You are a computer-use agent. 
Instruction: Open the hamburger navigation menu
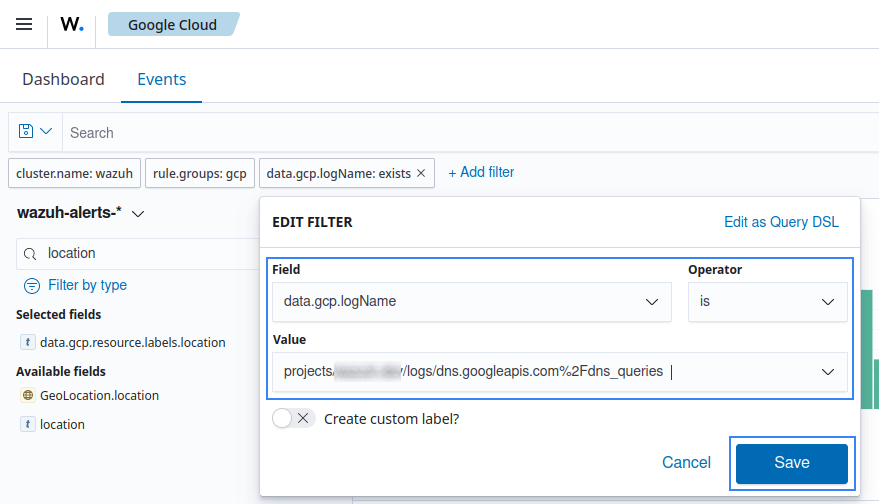tap(24, 24)
